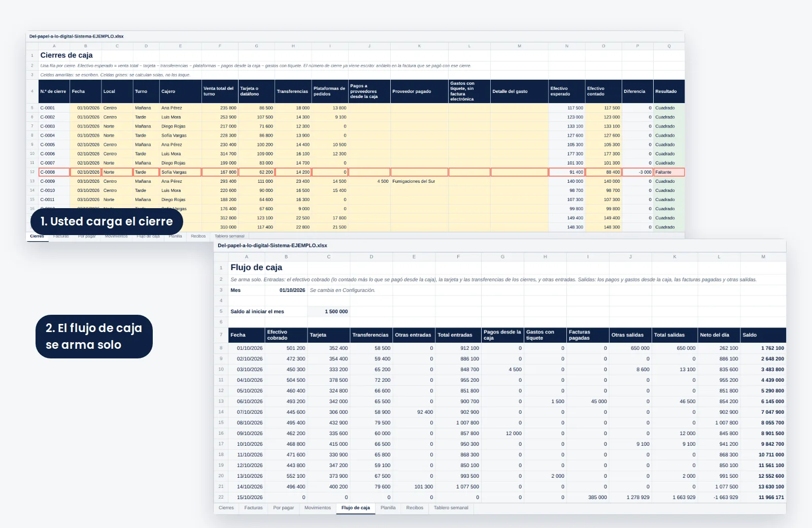The image size is (812, 528).
Task: Switch to Cierres tab in front window
Action: [226, 508]
